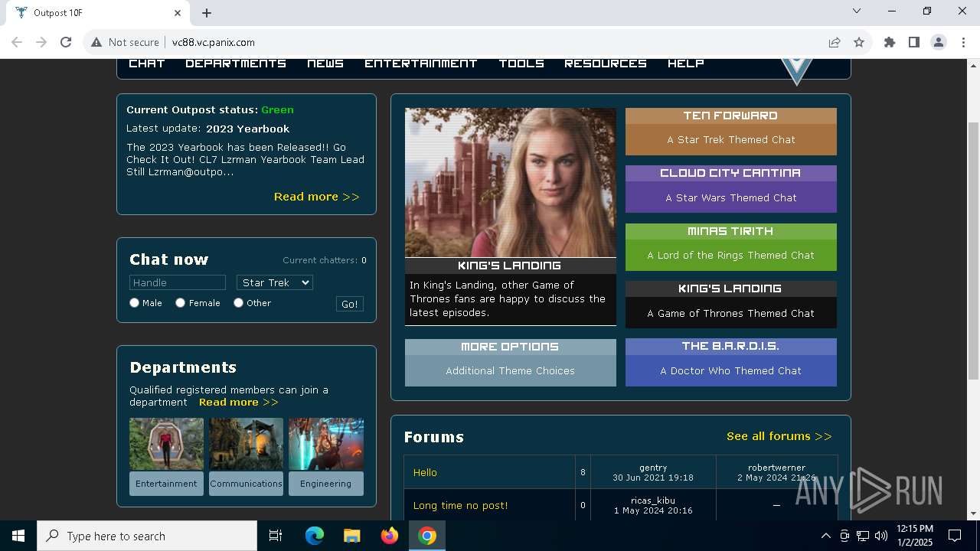Select King's Landing Game of Thrones chat
The height and width of the screenshot is (551, 980).
(x=731, y=305)
